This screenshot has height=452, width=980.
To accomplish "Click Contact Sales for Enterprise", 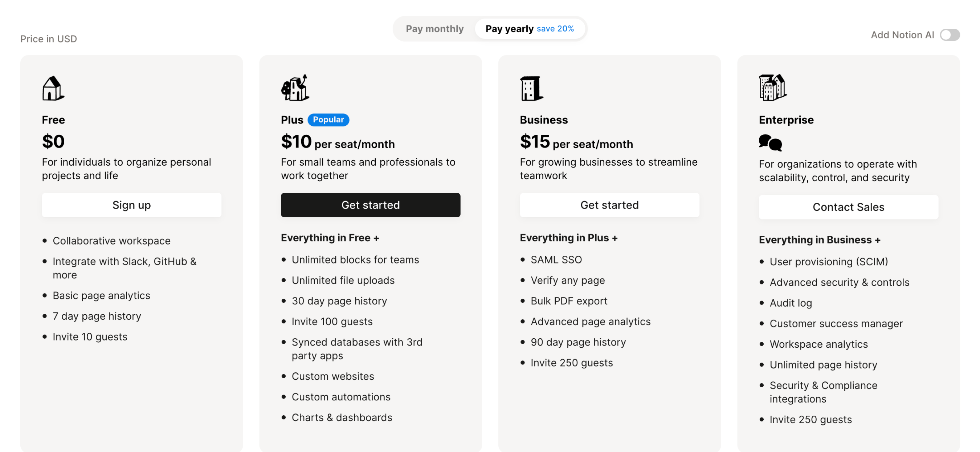I will point(848,207).
